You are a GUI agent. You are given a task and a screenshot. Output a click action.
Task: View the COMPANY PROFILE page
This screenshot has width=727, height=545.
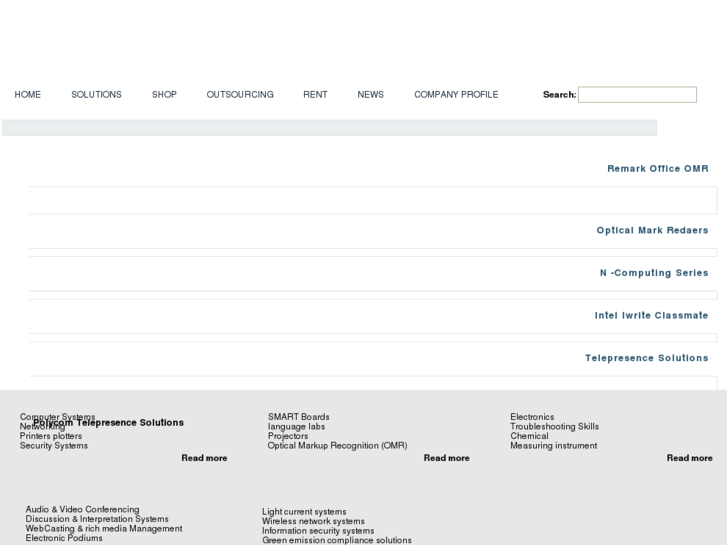(x=456, y=95)
